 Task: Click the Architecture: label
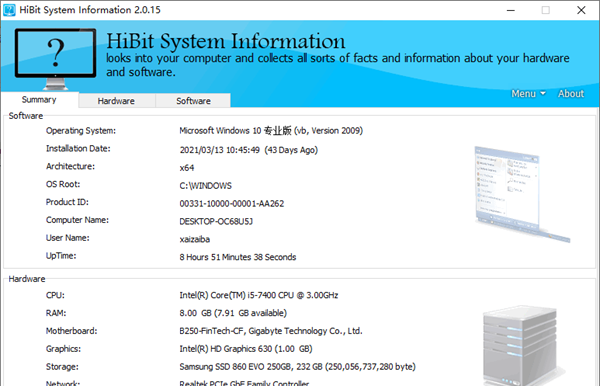(x=70, y=166)
